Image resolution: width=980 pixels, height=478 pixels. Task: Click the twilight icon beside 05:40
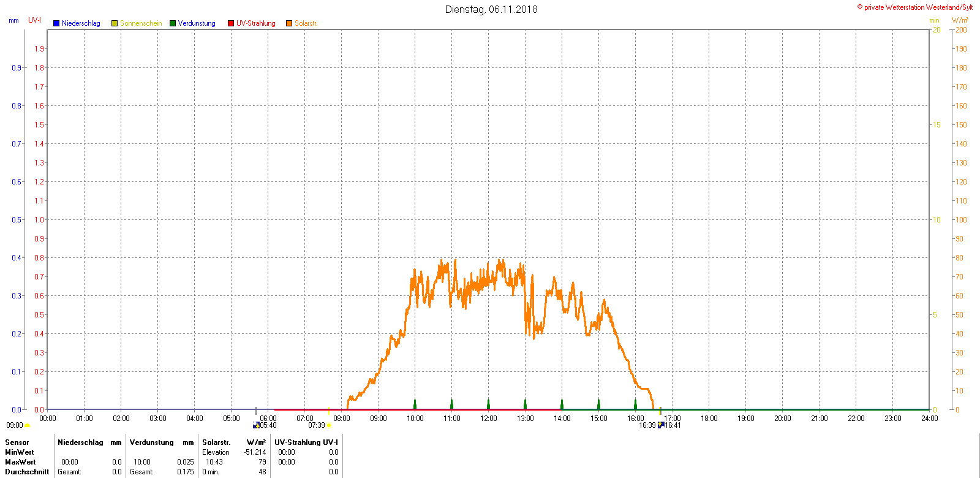[x=256, y=425]
